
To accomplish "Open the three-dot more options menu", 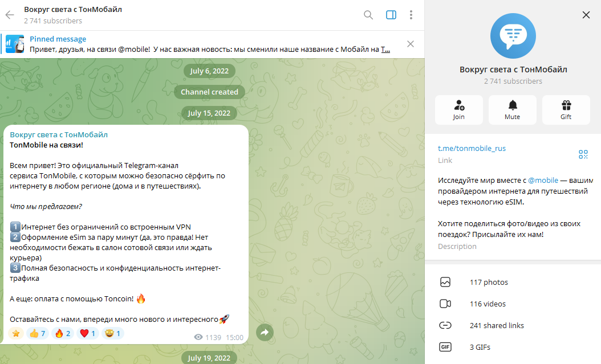I will tap(411, 15).
